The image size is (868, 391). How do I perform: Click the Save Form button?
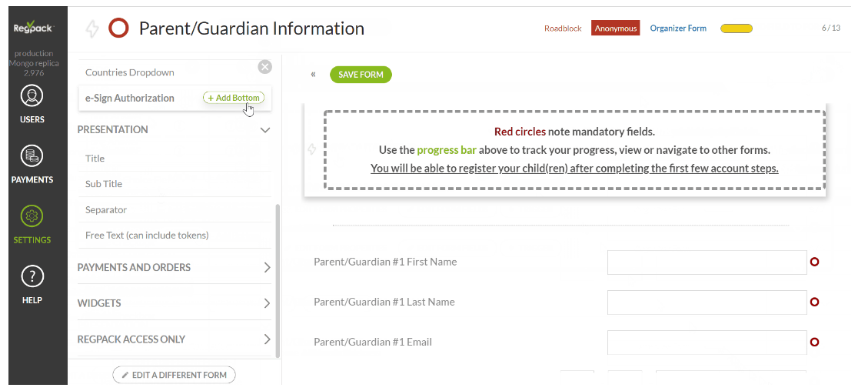pyautogui.click(x=361, y=75)
